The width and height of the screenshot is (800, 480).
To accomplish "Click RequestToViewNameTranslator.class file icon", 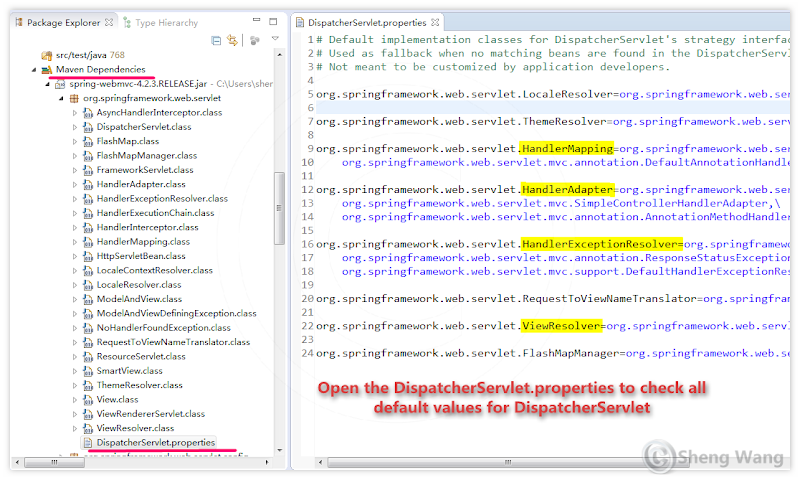I will click(88, 342).
